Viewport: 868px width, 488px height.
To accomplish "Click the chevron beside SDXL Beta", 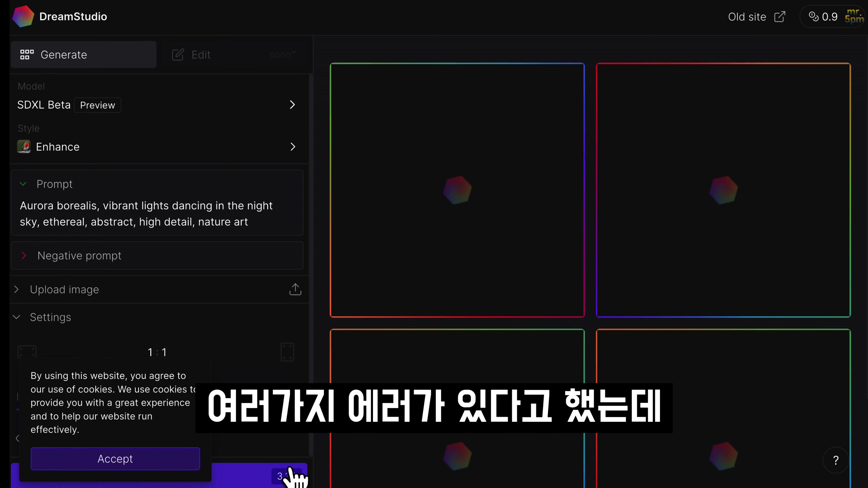I will pos(292,105).
